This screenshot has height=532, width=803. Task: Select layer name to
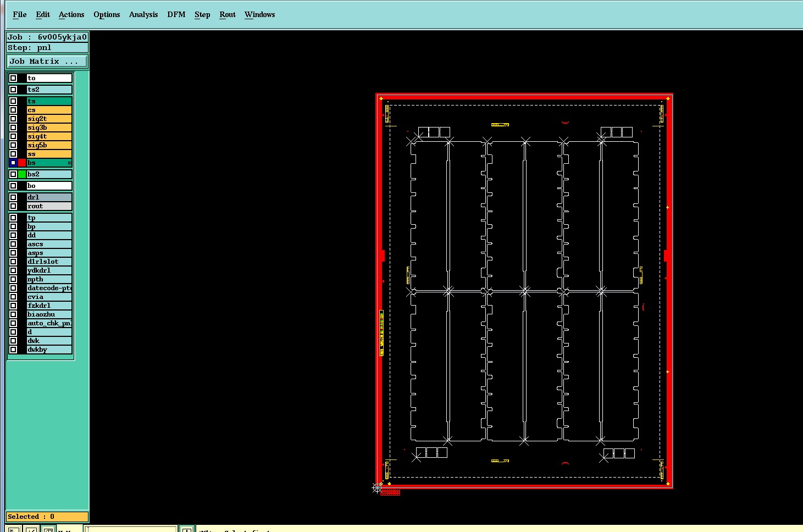pyautogui.click(x=49, y=78)
